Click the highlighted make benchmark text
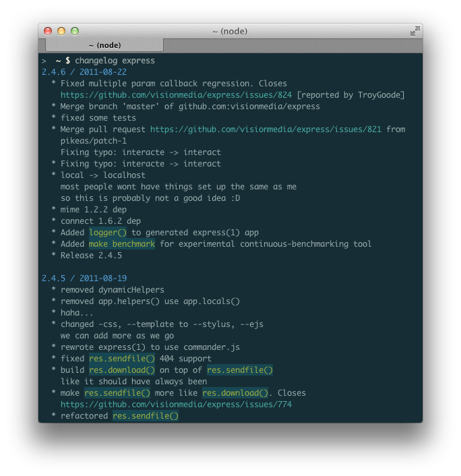461x476 pixels. tap(122, 244)
